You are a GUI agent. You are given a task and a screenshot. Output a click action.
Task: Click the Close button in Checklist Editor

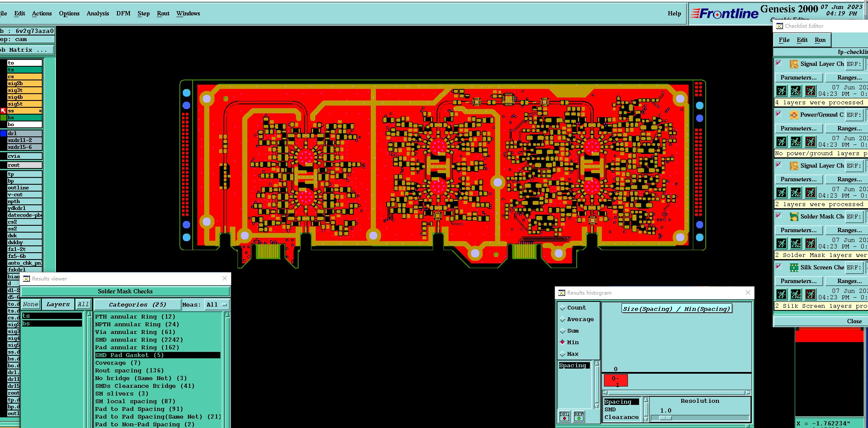point(854,322)
